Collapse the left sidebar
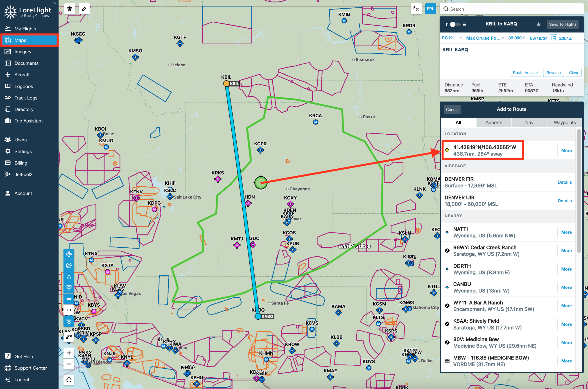 [54, 3]
